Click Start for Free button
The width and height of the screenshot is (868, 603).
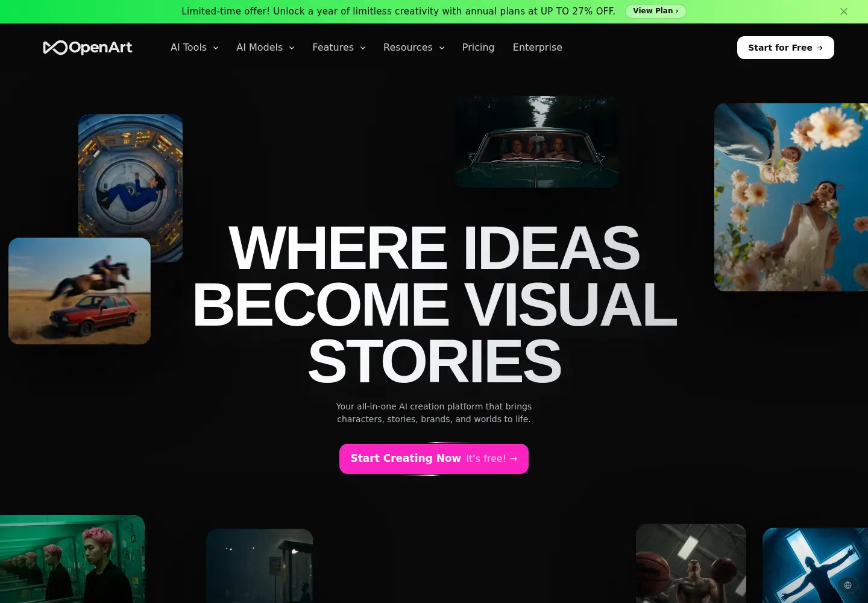(785, 48)
